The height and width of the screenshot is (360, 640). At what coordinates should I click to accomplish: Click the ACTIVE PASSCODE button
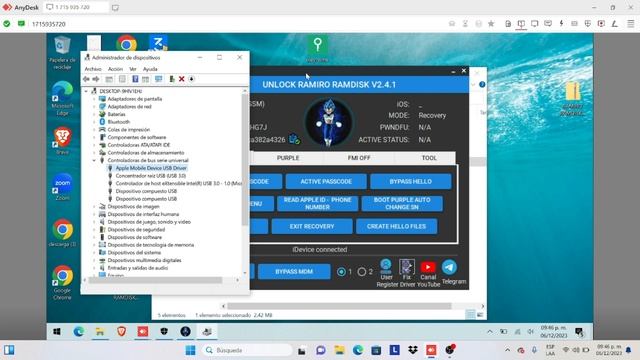click(326, 181)
